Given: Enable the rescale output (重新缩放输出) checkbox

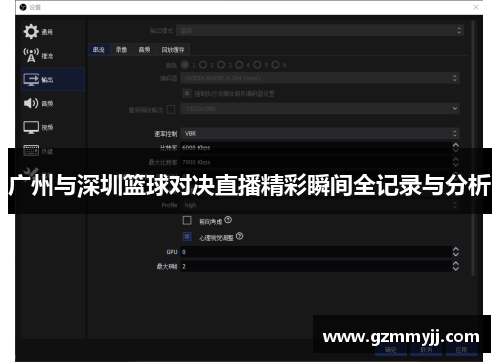Looking at the screenshot, I should (171, 109).
